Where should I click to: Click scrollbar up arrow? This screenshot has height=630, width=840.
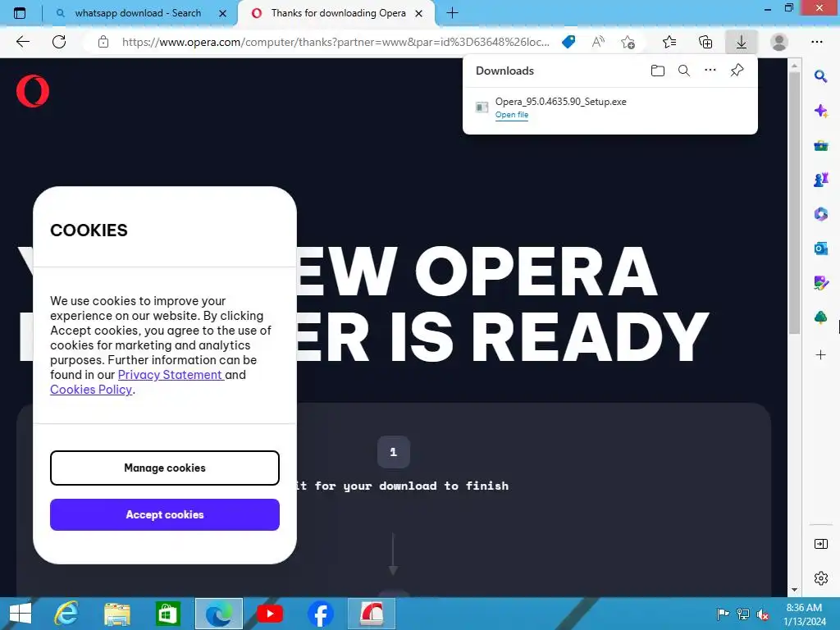coord(794,66)
